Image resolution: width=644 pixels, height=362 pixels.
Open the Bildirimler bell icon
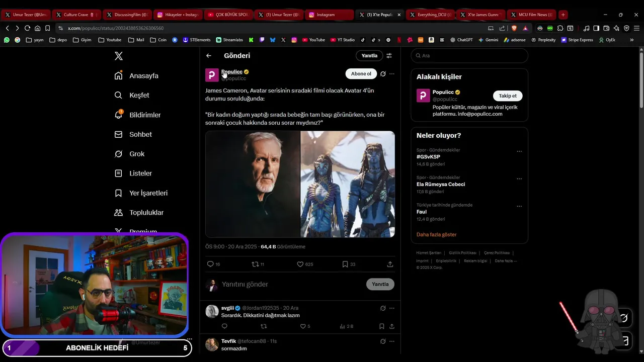pyautogui.click(x=118, y=115)
